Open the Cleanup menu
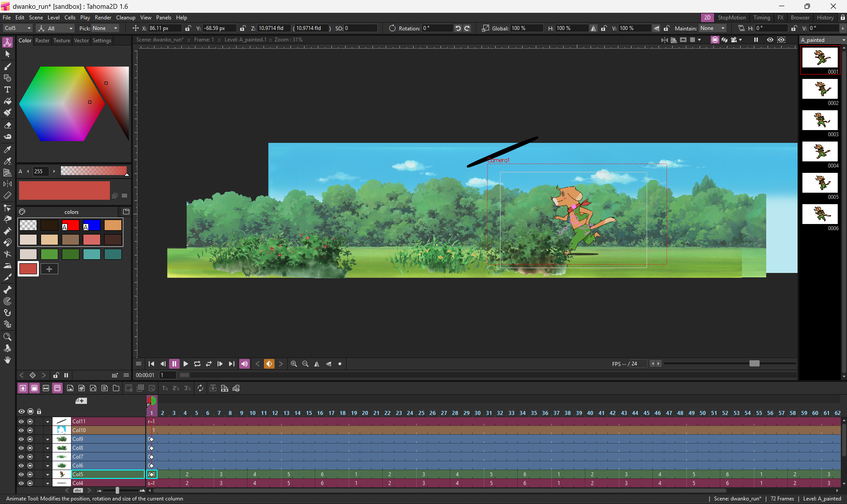This screenshot has height=504, width=847. [125, 18]
